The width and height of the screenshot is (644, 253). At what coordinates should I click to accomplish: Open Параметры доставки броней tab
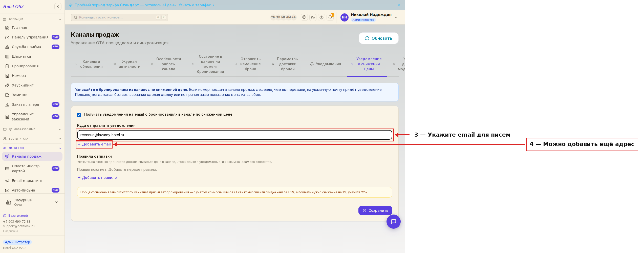(x=285, y=64)
